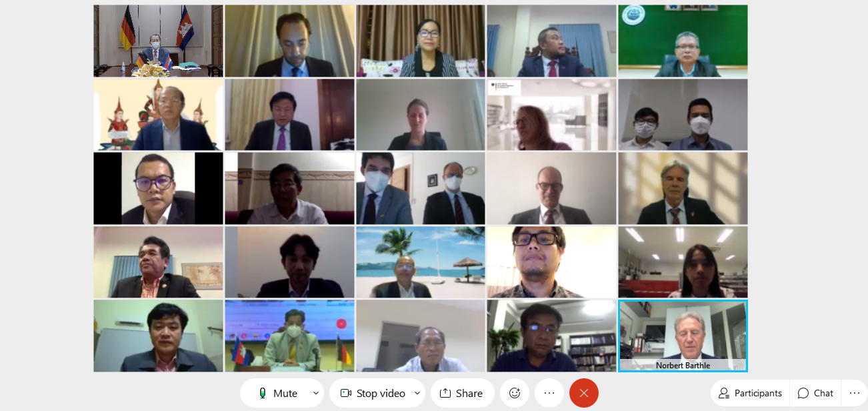Open the Participants panel
This screenshot has height=411, width=868.
(x=750, y=393)
